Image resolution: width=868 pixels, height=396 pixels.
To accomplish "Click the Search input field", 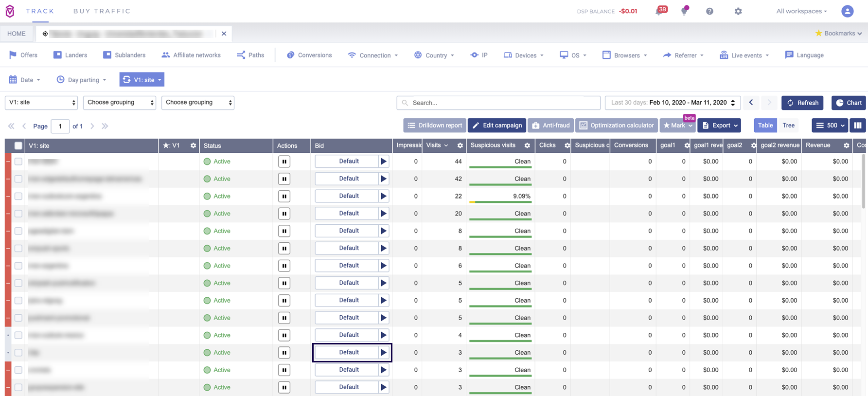I will pyautogui.click(x=498, y=103).
